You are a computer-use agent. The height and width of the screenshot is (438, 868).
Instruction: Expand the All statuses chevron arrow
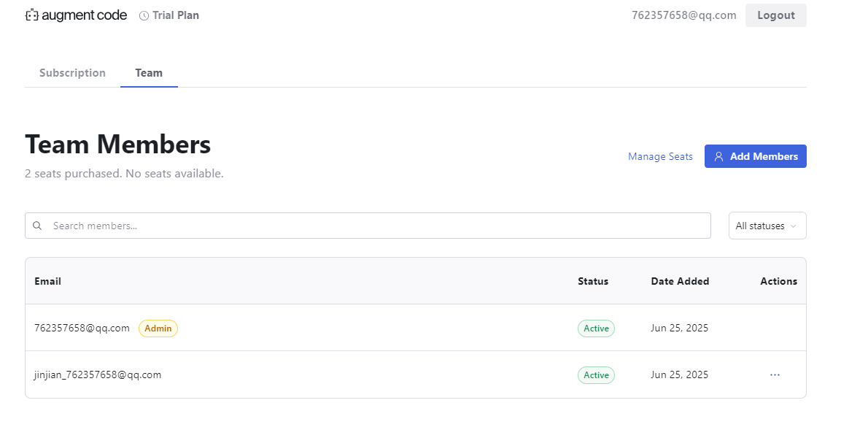tap(793, 226)
